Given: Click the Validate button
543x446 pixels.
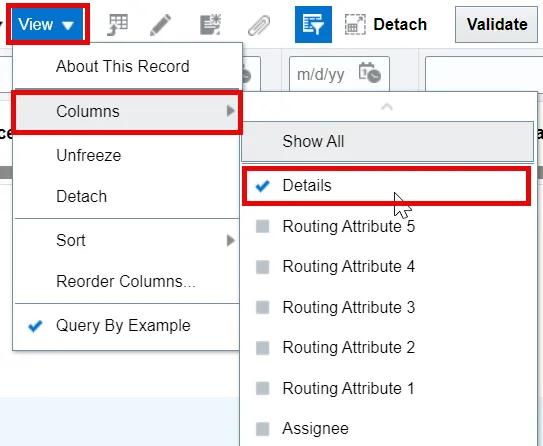Looking at the screenshot, I should click(496, 25).
